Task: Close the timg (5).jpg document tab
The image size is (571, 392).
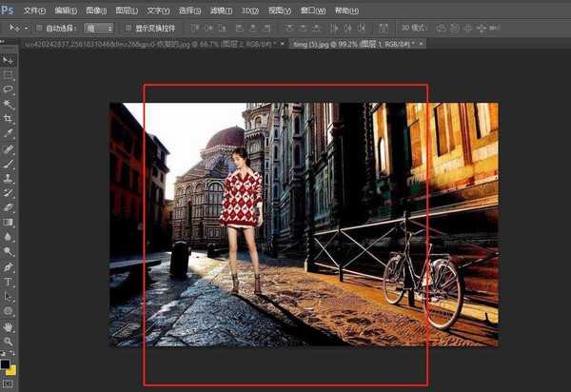Action: pos(421,44)
